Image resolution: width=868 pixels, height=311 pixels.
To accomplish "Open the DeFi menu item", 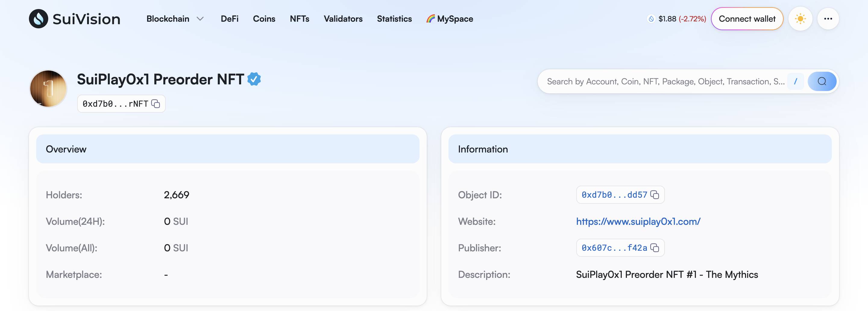I will coord(229,19).
